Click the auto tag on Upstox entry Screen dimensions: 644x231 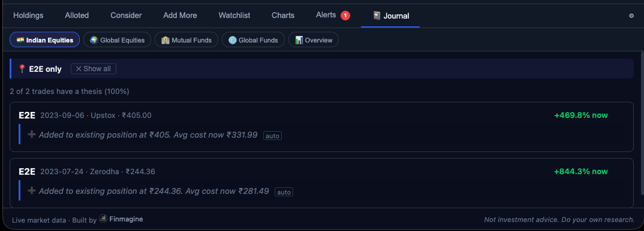(x=272, y=136)
